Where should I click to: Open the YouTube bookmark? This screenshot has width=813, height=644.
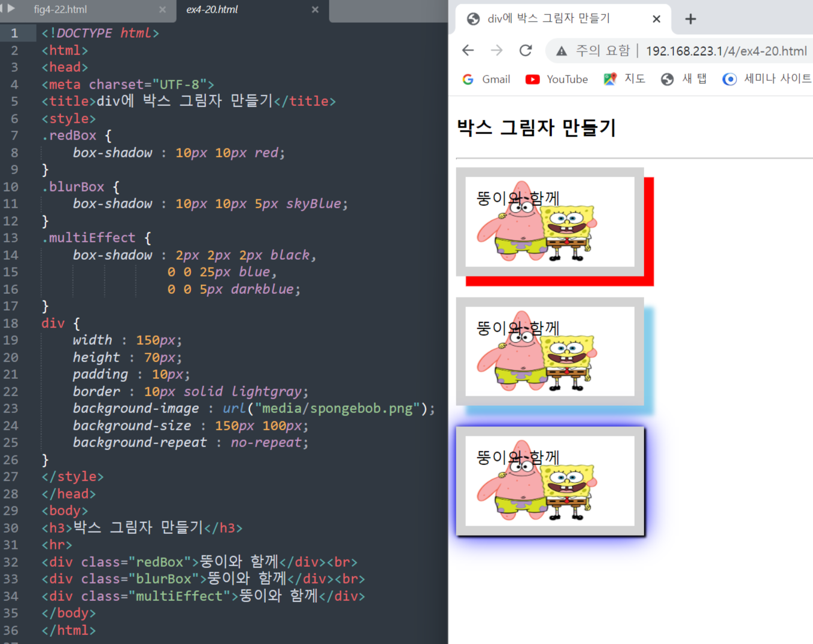(x=556, y=79)
